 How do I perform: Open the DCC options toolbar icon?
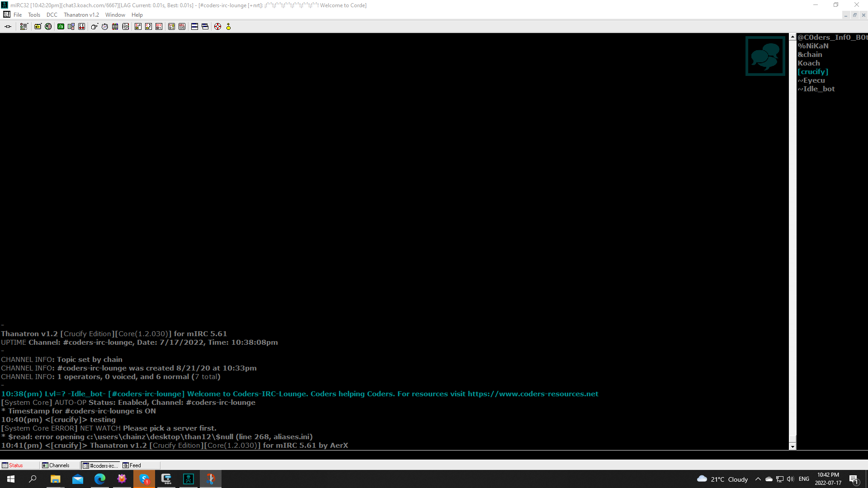click(159, 27)
